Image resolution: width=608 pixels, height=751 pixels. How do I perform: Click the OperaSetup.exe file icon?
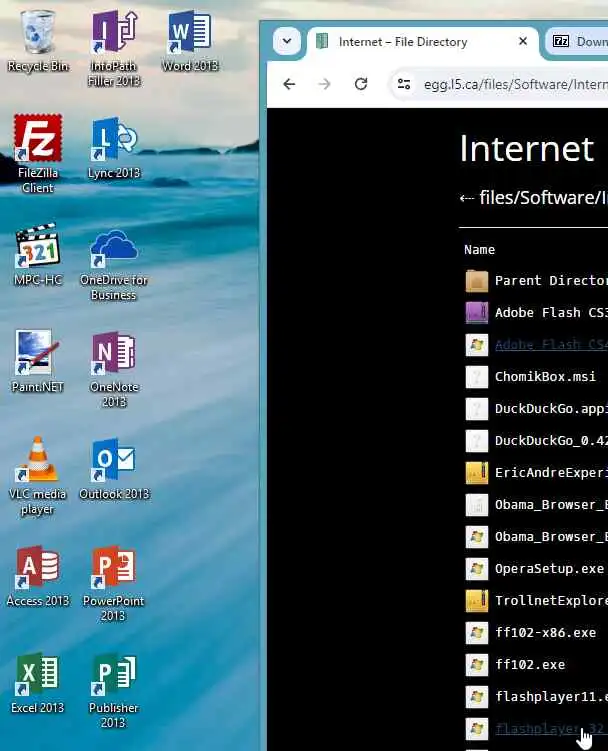[477, 569]
